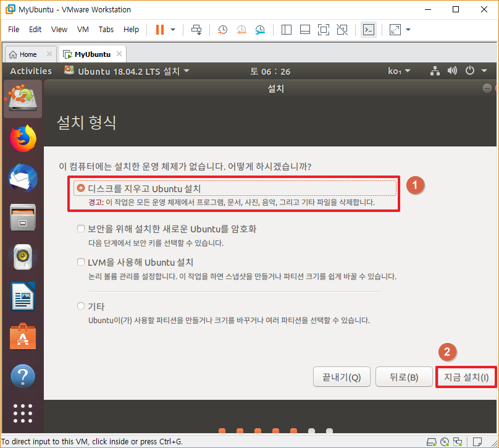The width and height of the screenshot is (499, 448).
Task: Open the File menu
Action: 14,29
